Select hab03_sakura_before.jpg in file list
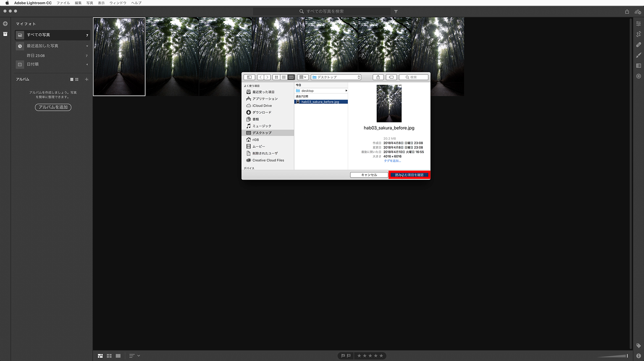 tap(321, 102)
